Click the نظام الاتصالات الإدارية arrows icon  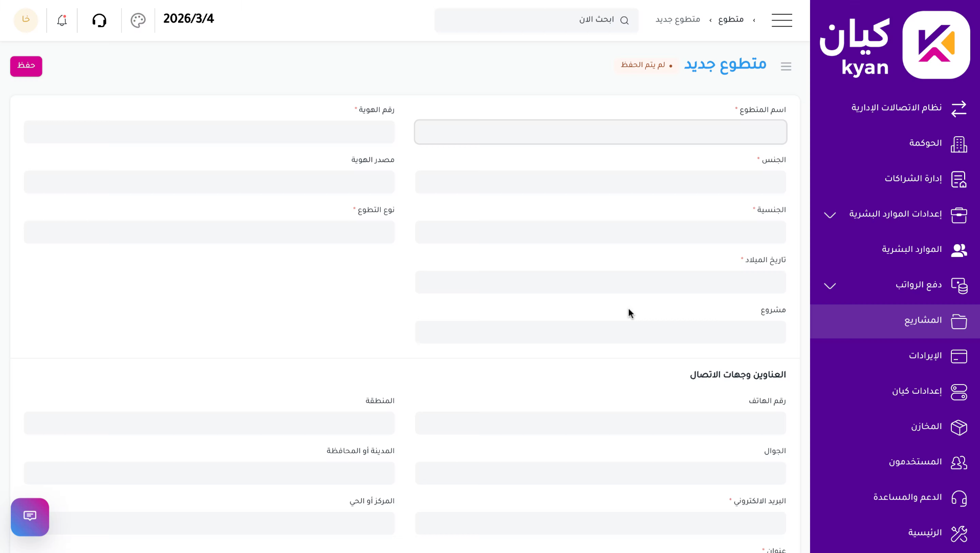click(959, 109)
